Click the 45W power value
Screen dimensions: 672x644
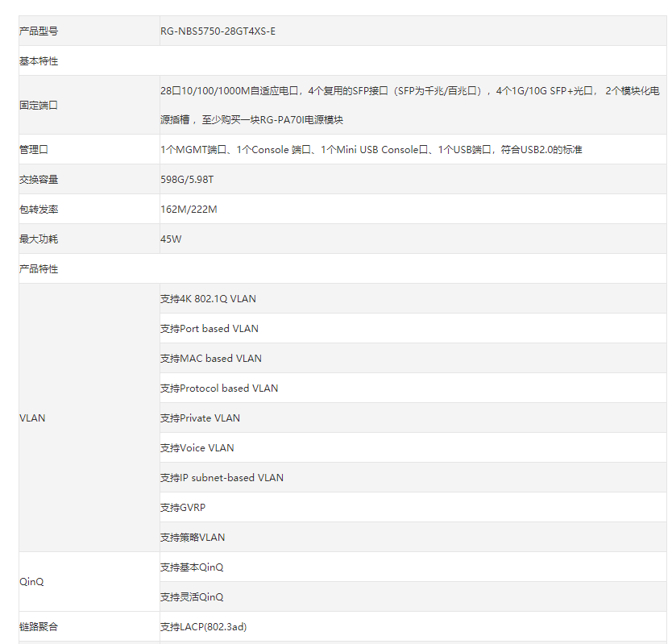171,239
